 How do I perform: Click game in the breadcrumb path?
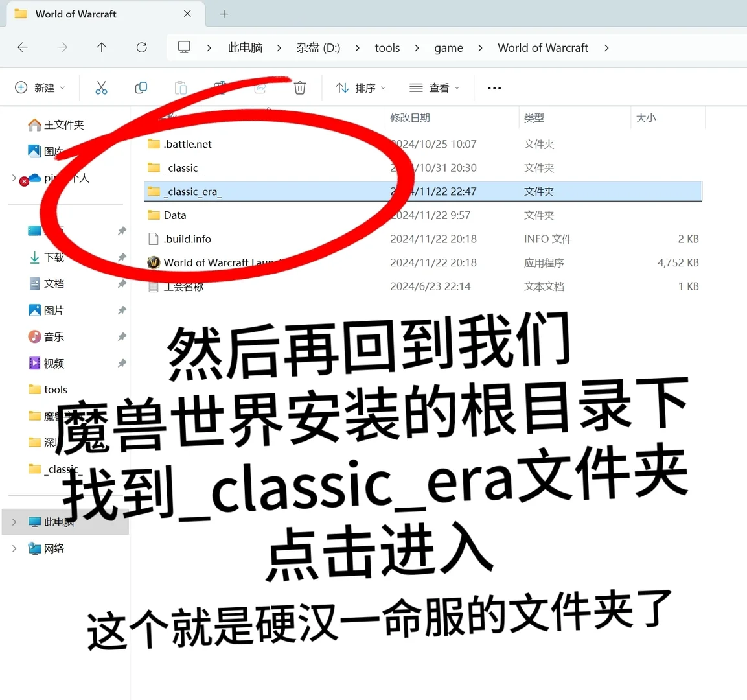point(448,48)
